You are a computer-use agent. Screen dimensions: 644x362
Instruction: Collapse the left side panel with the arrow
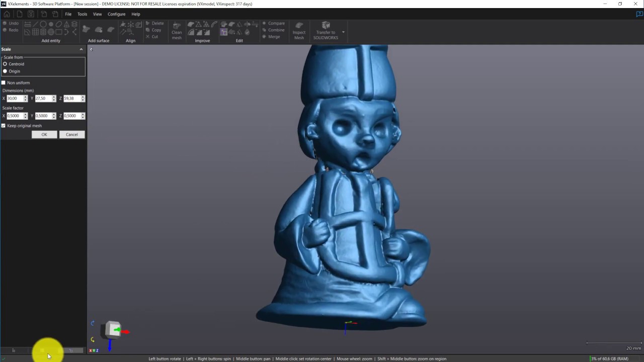point(91,49)
